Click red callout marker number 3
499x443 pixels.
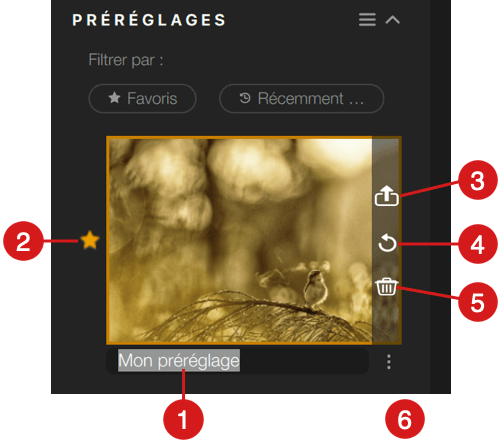[477, 180]
